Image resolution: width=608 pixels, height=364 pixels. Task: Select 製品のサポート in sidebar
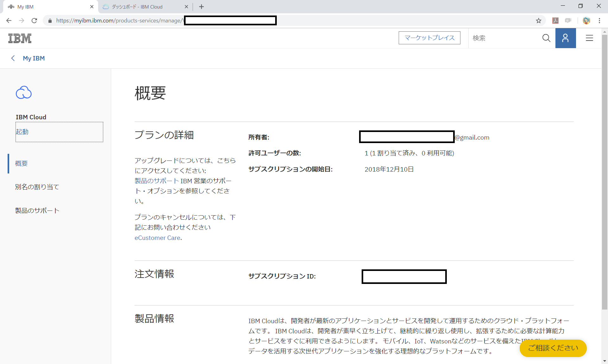tap(37, 211)
